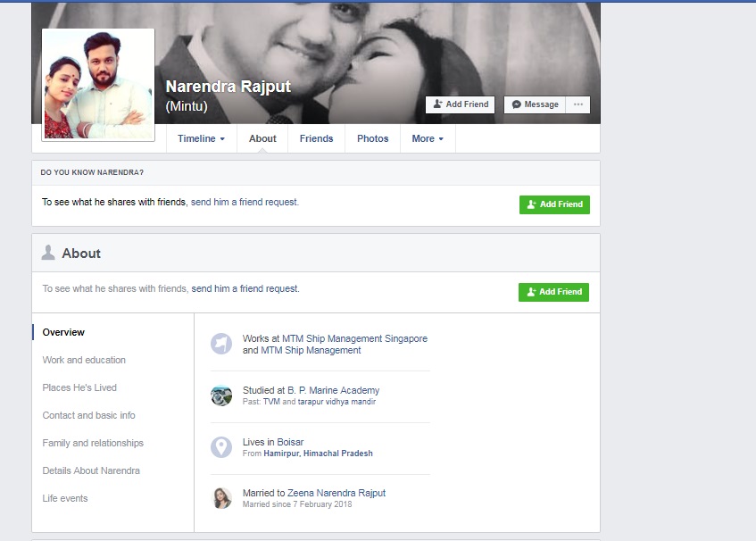Expand the More dropdown tab
Viewport: 756px width, 541px height.
tap(428, 138)
